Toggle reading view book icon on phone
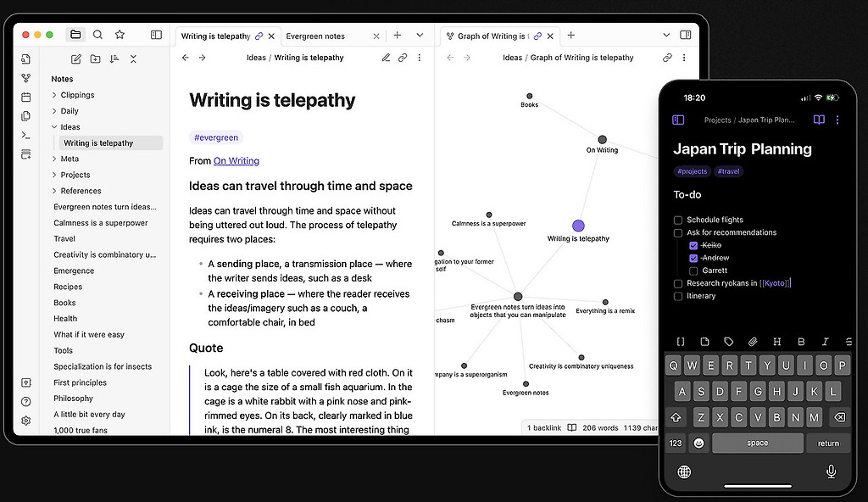The height and width of the screenshot is (502, 868). pos(819,120)
